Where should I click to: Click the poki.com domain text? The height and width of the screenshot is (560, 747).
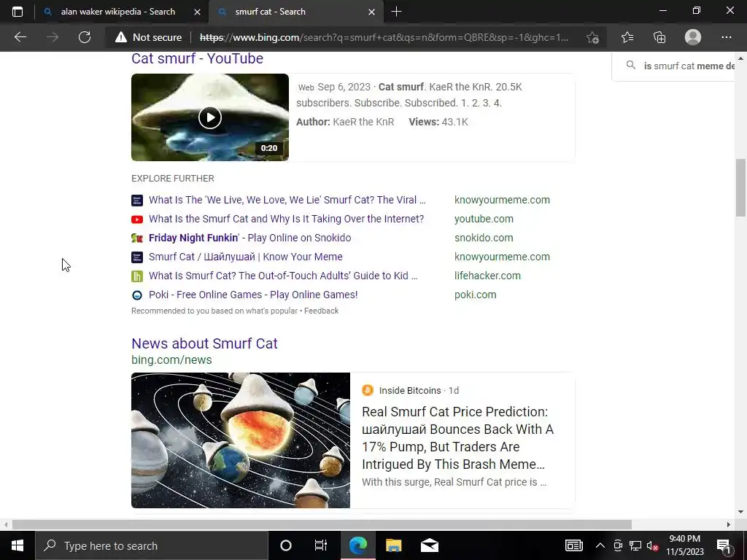pos(475,295)
